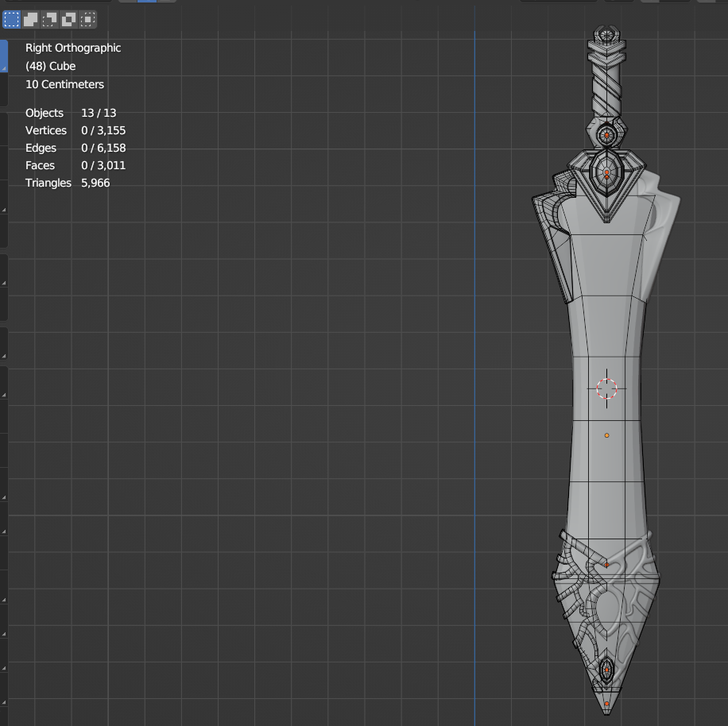Click the '13 / 13' objects count
This screenshot has width=728, height=726.
(x=99, y=114)
